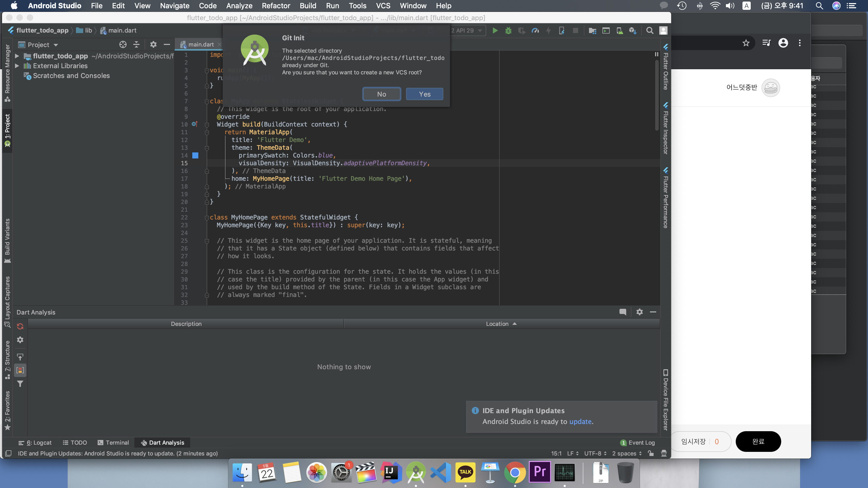The height and width of the screenshot is (488, 868).
Task: Click the Dart Analysis filter funnel icon
Action: (20, 384)
